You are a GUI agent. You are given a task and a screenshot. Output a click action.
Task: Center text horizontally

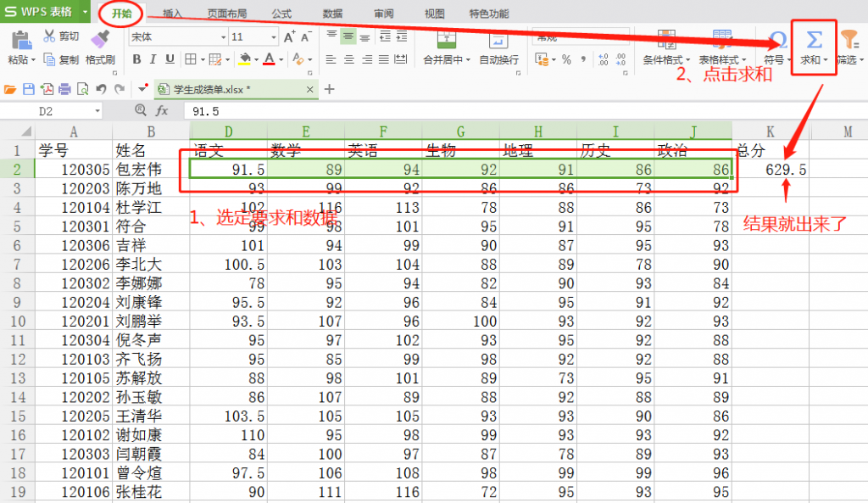point(348,59)
